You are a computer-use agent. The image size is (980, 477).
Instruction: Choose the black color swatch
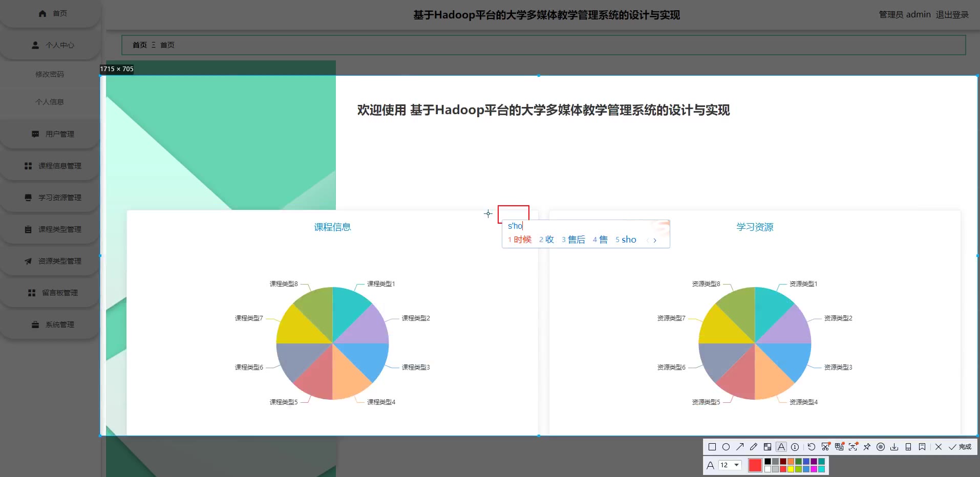click(768, 461)
